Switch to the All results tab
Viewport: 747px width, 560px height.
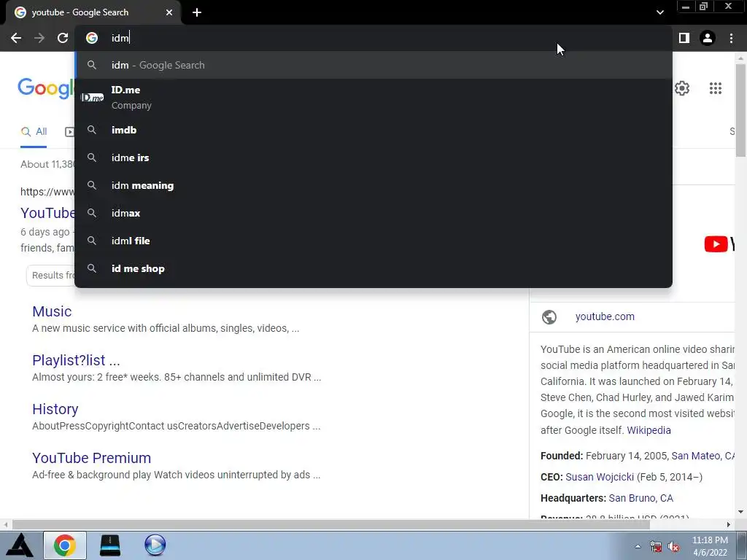34,132
